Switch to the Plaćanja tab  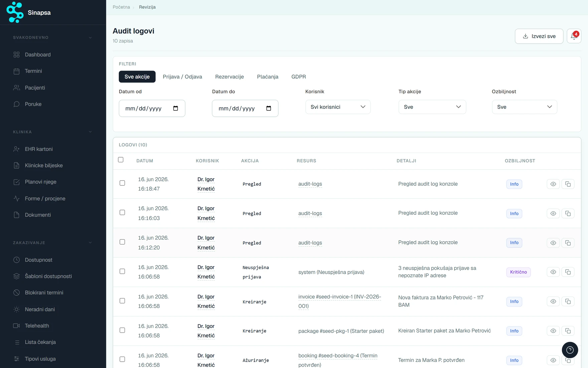coord(268,77)
